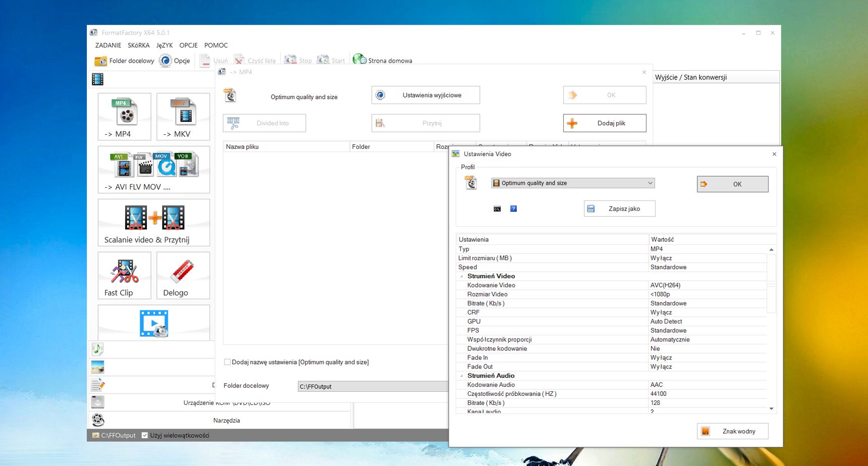This screenshot has height=466, width=868.
Task: Select the Dwukrotne kodowanie Nie value
Action: (707, 349)
